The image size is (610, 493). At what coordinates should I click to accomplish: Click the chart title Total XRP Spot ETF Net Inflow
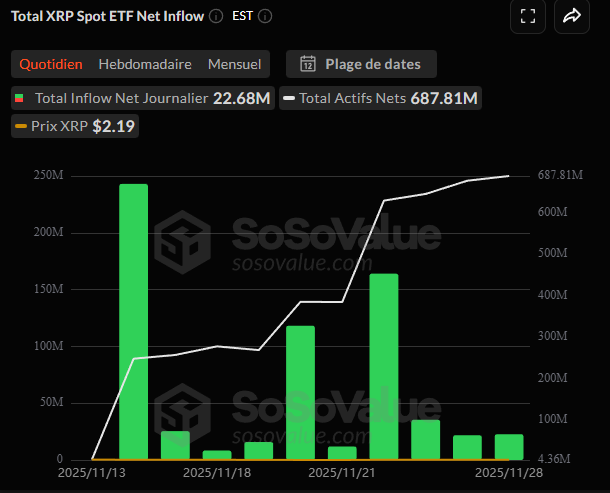point(106,16)
